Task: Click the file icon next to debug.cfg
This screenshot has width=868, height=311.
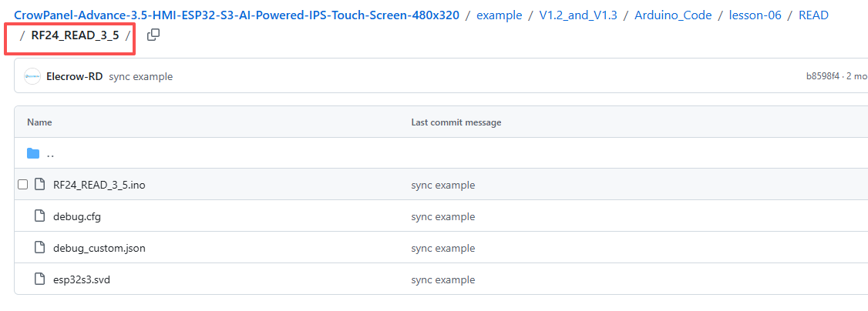Action: point(39,216)
